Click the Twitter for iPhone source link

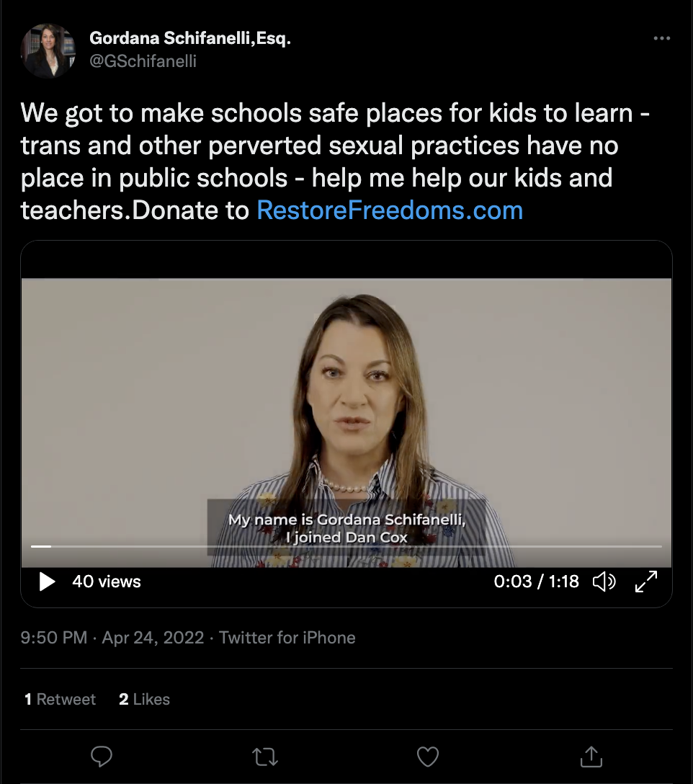pos(287,638)
